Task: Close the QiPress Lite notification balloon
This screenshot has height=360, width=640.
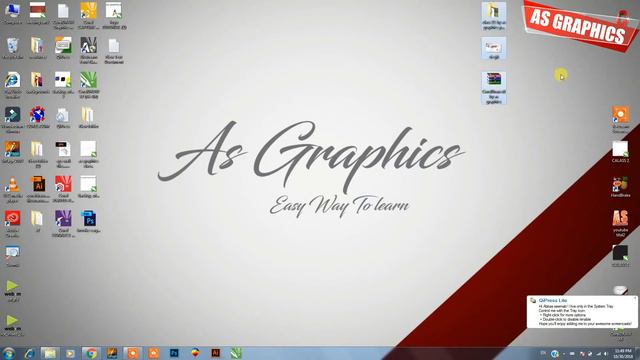Action: pyautogui.click(x=635, y=298)
